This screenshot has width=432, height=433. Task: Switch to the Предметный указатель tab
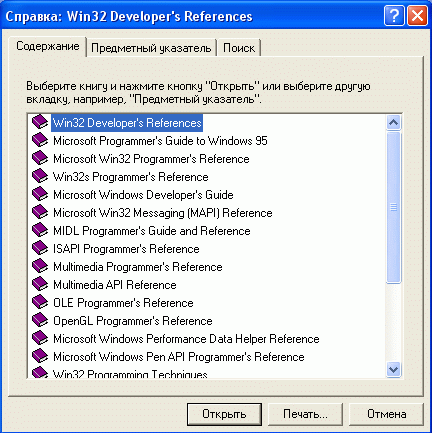[151, 48]
